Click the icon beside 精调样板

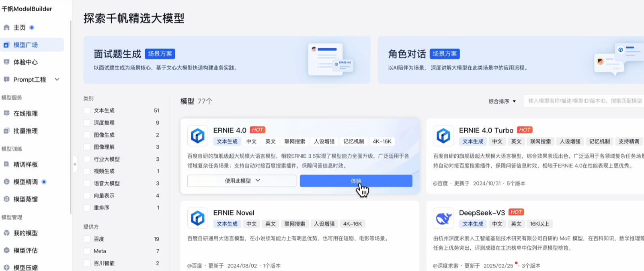coord(6,164)
